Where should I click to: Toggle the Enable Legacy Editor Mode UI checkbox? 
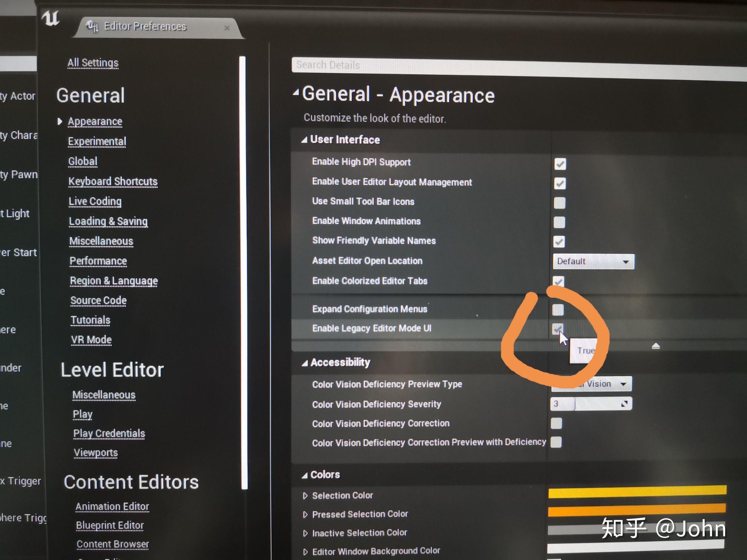click(557, 328)
